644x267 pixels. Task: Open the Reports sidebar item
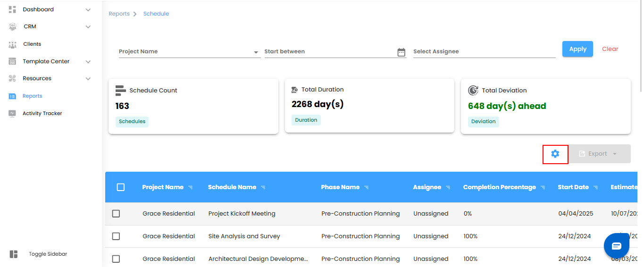coord(32,96)
